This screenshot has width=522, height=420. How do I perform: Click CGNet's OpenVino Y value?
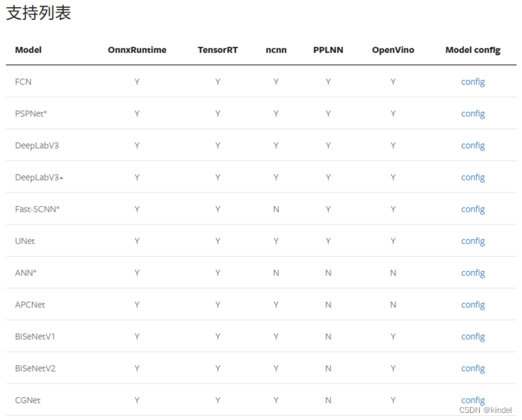pos(393,400)
